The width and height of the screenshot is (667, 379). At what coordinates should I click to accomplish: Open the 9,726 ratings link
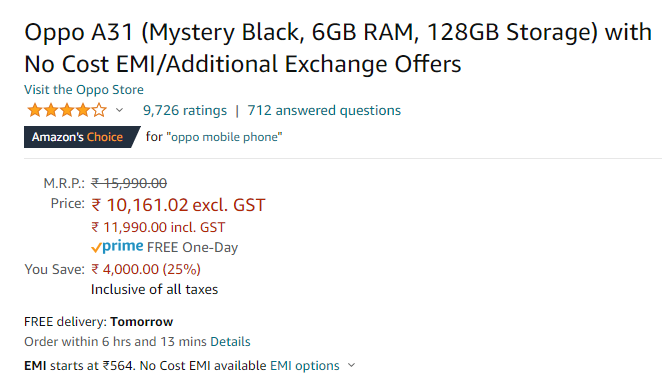coord(185,111)
